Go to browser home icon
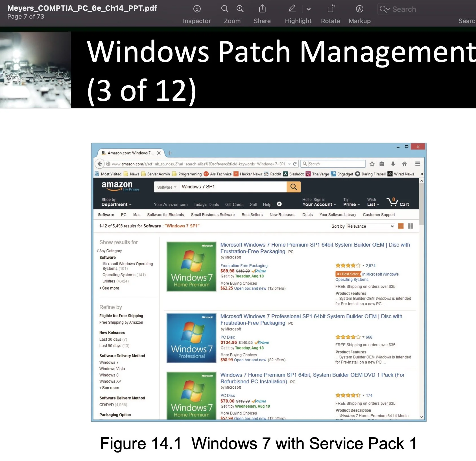Image resolution: width=476 pixels, height=461 pixels. click(x=404, y=164)
